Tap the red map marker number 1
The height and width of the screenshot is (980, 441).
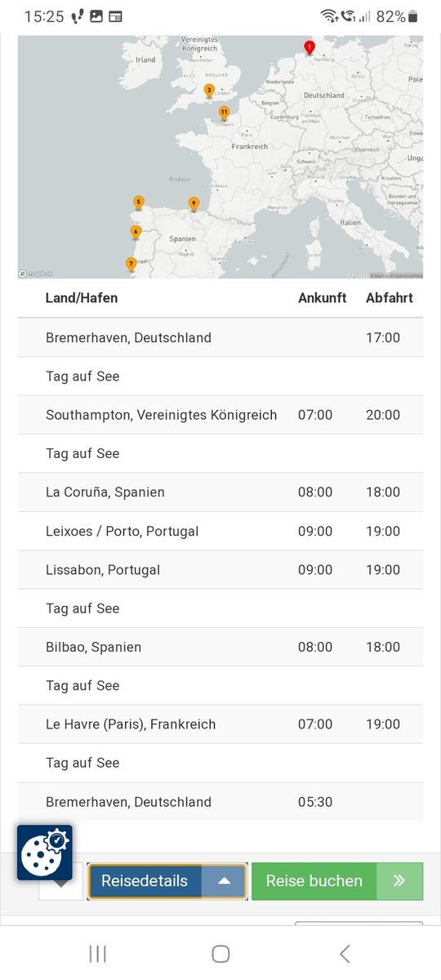pyautogui.click(x=309, y=47)
